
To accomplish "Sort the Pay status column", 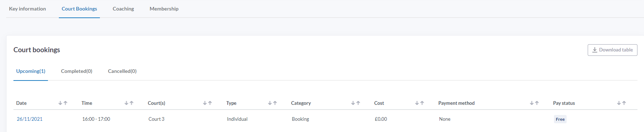I will click(621, 103).
